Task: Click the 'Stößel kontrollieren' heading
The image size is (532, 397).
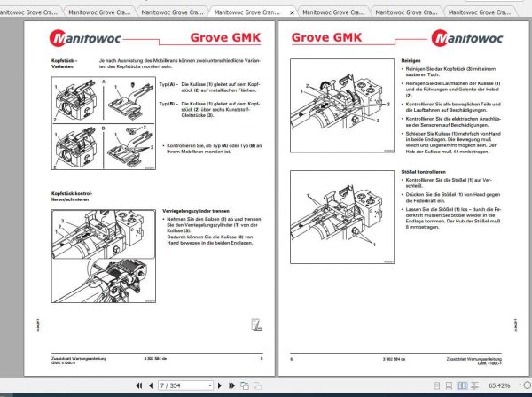Action: 423,172
